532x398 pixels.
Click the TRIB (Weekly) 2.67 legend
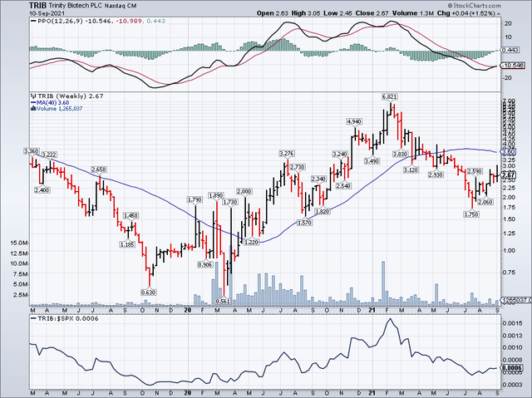70,96
